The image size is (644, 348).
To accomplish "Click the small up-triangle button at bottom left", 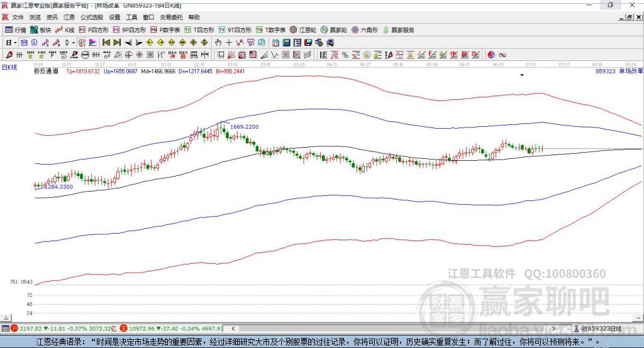I will (x=6, y=318).
